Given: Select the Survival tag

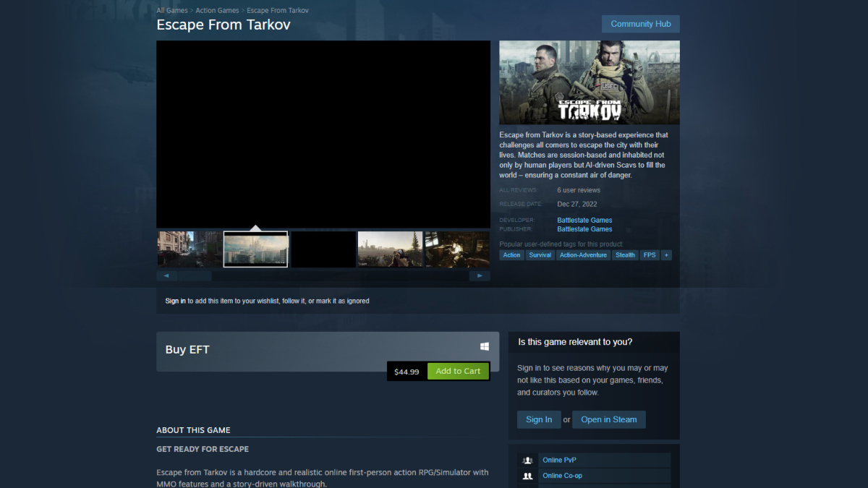Looking at the screenshot, I should click(540, 255).
